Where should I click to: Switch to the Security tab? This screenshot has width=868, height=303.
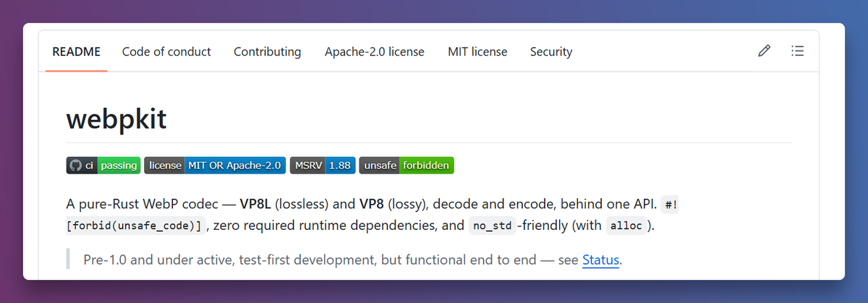(551, 51)
